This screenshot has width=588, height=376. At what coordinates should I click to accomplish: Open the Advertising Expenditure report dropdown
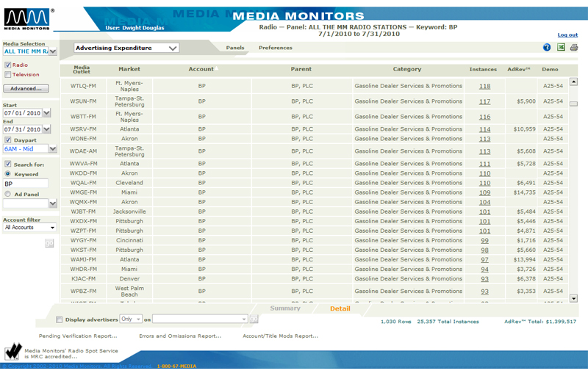126,48
